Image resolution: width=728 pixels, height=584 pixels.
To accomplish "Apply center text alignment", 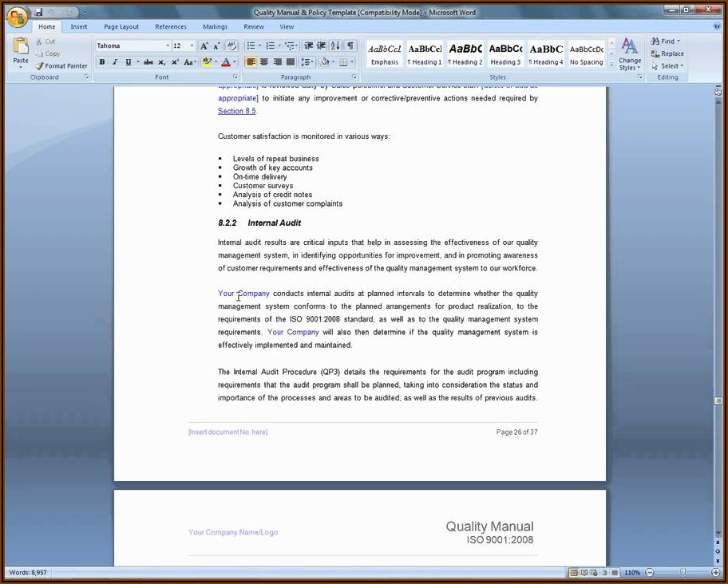I will tap(264, 62).
